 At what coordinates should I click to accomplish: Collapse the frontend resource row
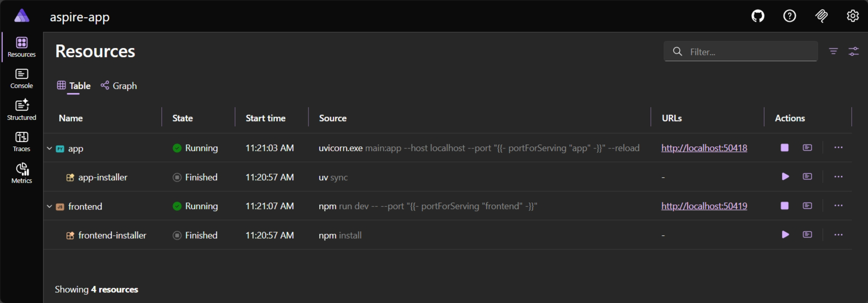[50, 207]
